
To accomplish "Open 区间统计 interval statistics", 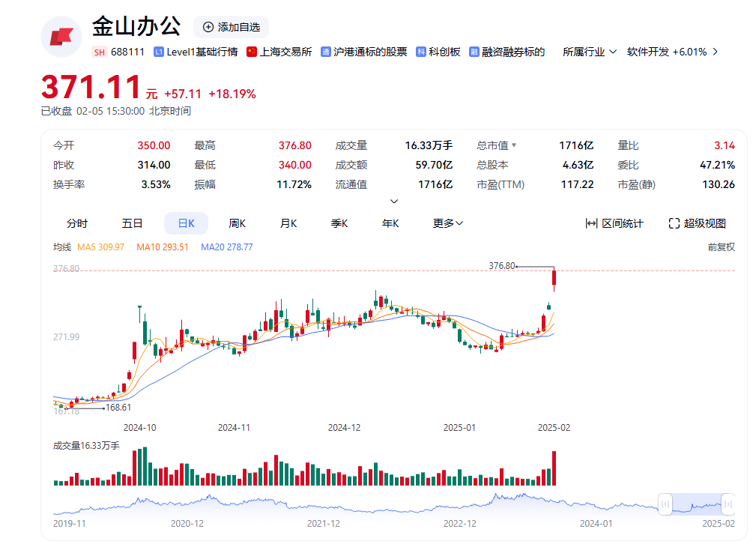I will tap(614, 223).
